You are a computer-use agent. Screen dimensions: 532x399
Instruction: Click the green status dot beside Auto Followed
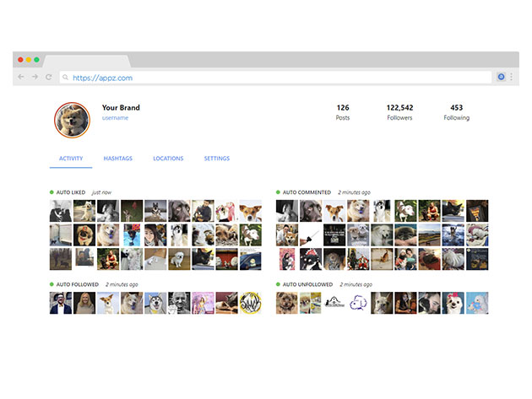(52, 284)
